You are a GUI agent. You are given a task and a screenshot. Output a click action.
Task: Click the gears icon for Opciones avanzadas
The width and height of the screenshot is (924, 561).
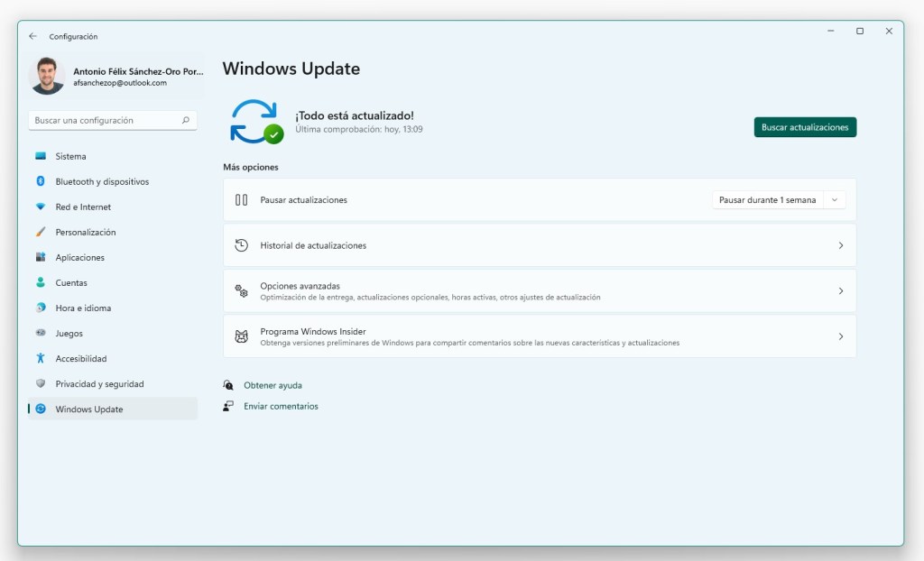[241, 290]
